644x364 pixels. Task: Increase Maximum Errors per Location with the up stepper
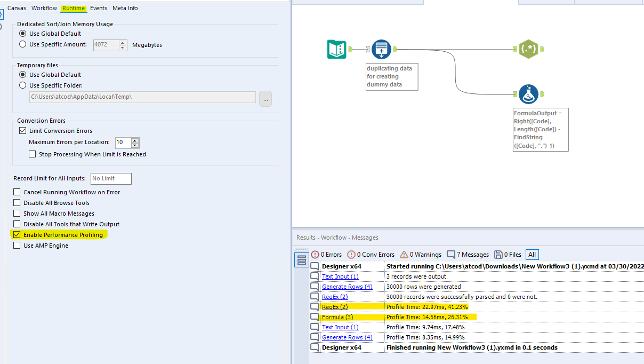[135, 140]
